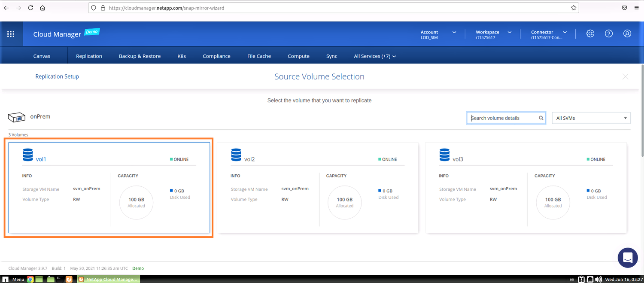644x283 pixels.
Task: Click the search magnifier icon
Action: tap(541, 118)
